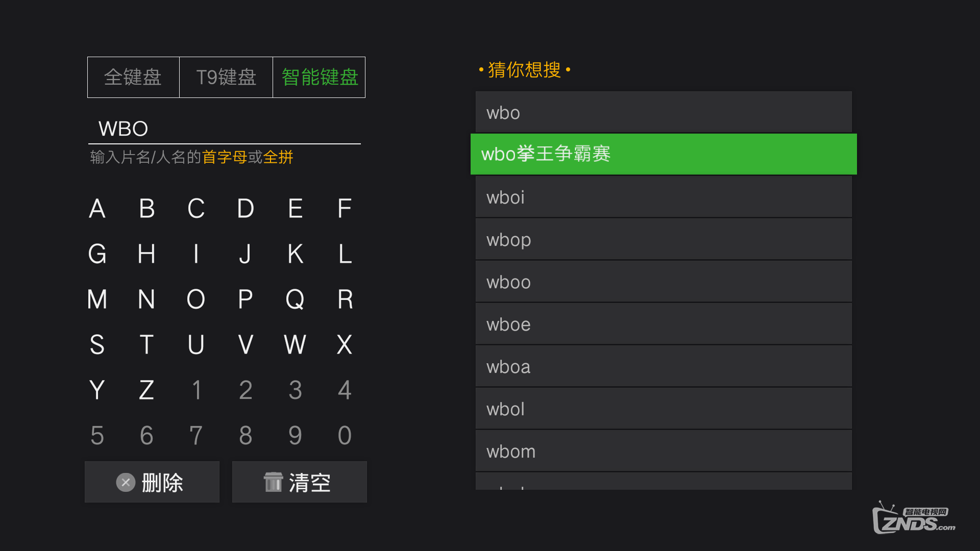Tap the number 1 key
Image resolution: width=980 pixels, height=551 pixels.
pos(196,390)
